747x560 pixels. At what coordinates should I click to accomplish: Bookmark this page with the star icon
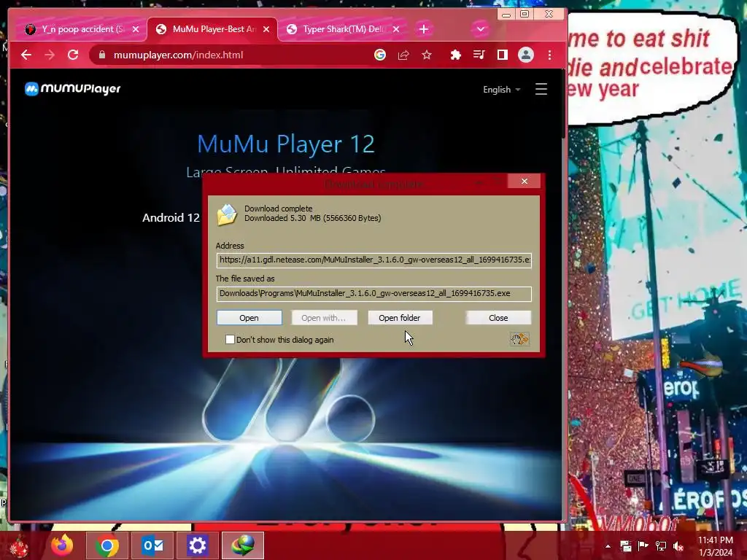tap(427, 55)
